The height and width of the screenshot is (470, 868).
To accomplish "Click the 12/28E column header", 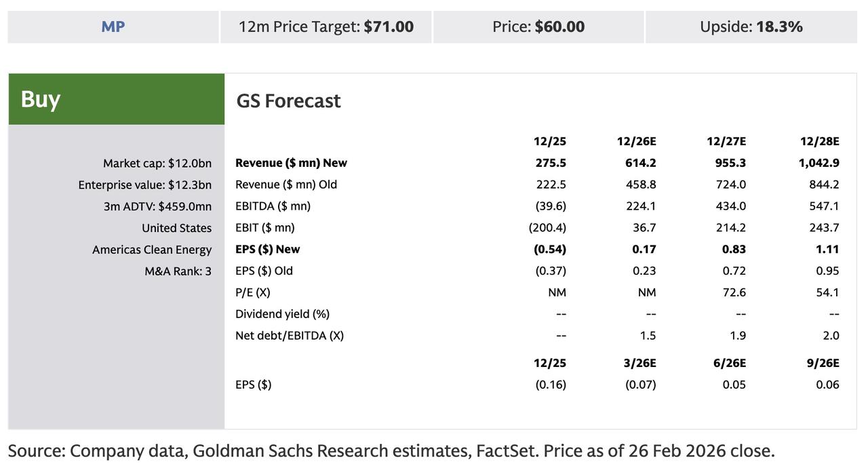I will [x=819, y=141].
